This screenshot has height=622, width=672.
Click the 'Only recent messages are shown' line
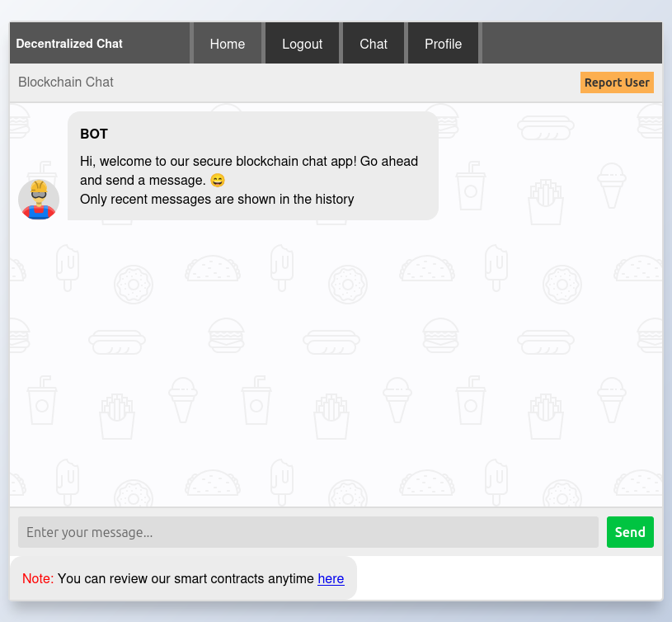pyautogui.click(x=217, y=199)
